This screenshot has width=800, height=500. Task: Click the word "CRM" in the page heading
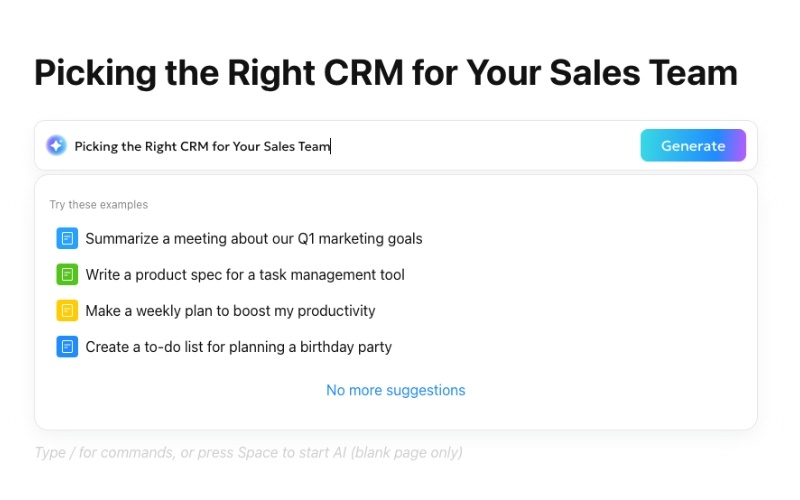click(353, 73)
